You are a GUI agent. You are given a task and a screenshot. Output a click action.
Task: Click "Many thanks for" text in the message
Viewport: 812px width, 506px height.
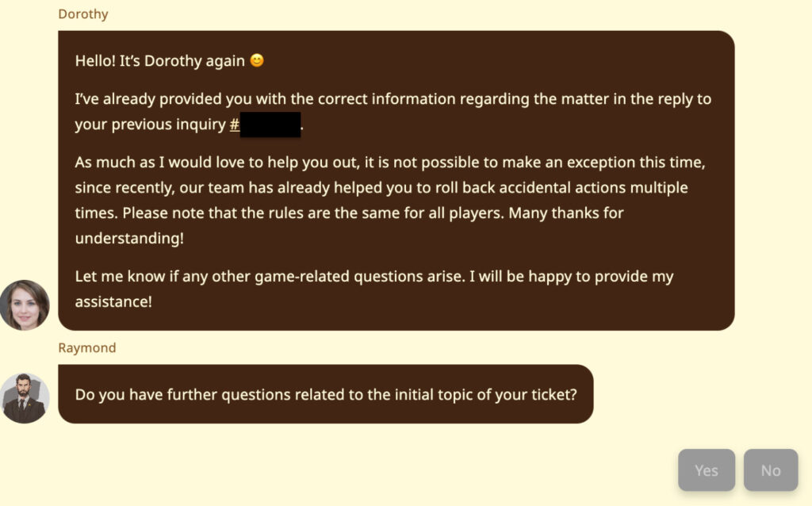(x=566, y=213)
